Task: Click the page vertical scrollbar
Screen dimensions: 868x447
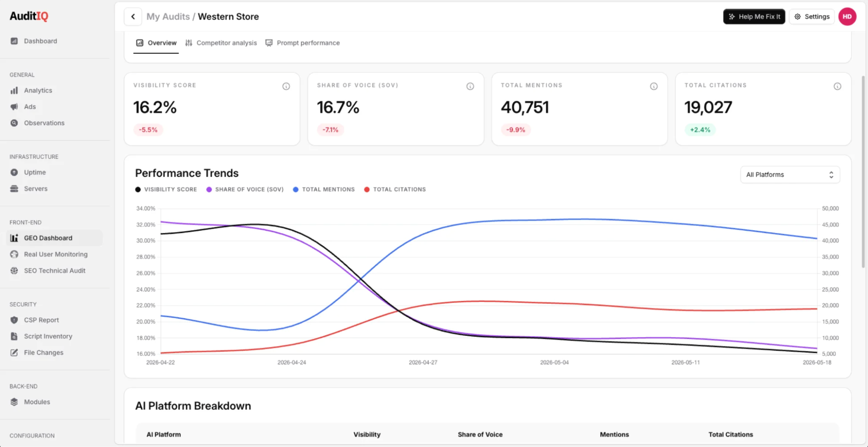Action: pyautogui.click(x=863, y=172)
